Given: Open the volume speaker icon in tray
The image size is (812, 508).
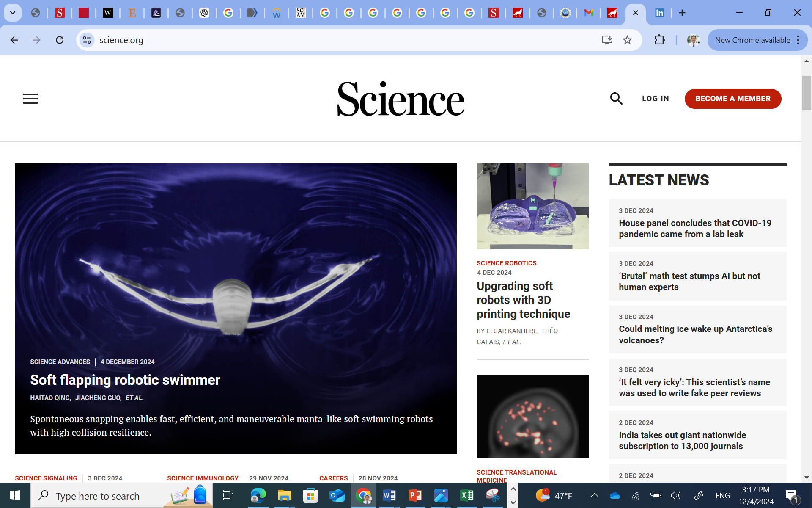Looking at the screenshot, I should [675, 495].
